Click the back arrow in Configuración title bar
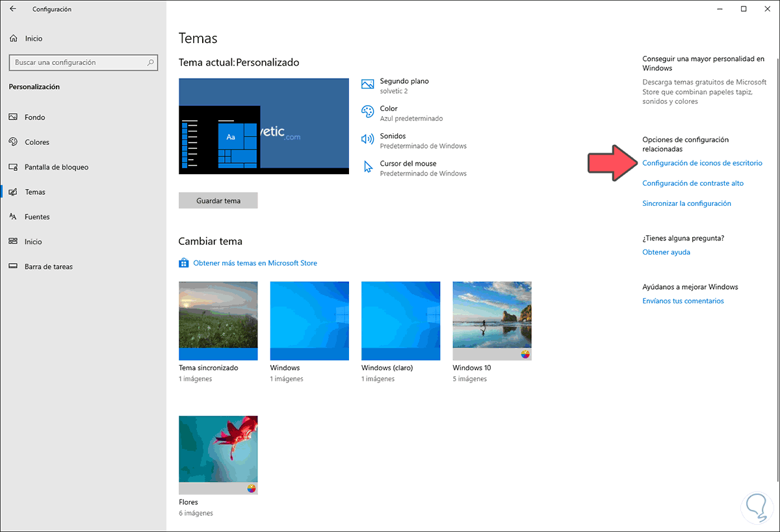Screen dimensions: 780x532 (x=13, y=9)
